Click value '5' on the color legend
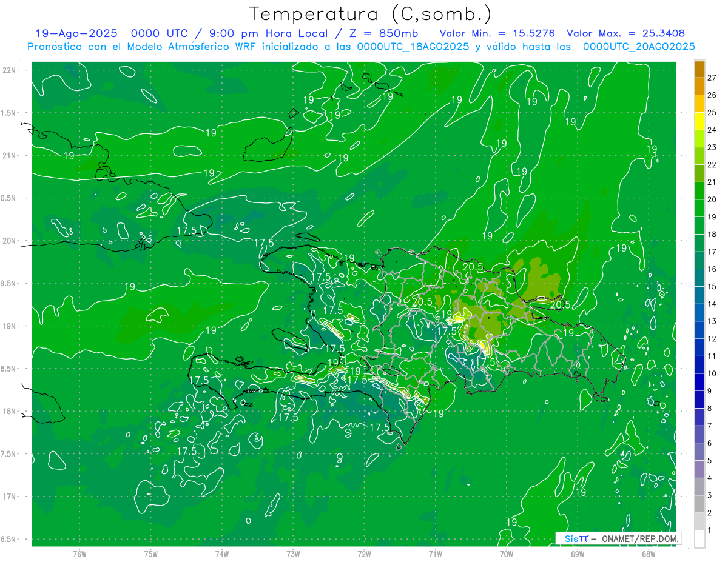728x562 pixels. pyautogui.click(x=710, y=461)
